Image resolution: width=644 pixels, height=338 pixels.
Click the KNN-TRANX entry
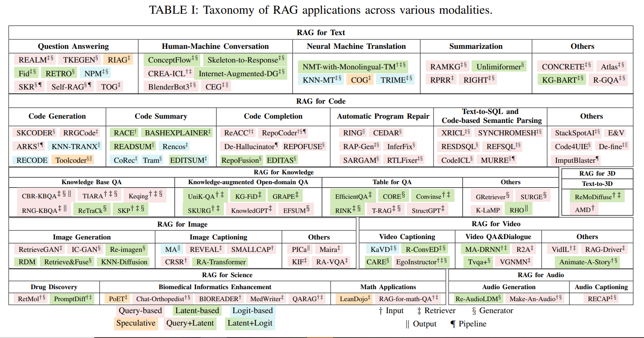(75, 147)
